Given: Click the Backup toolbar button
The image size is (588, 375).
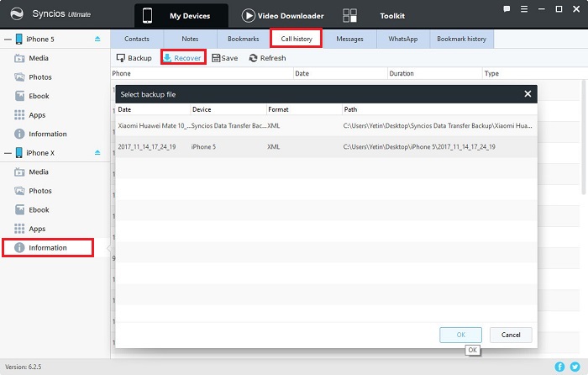Looking at the screenshot, I should [134, 58].
